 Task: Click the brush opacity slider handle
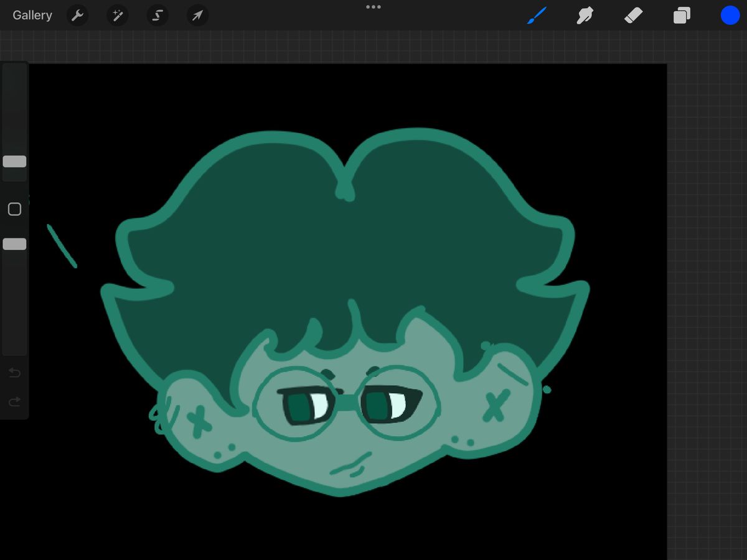[14, 244]
